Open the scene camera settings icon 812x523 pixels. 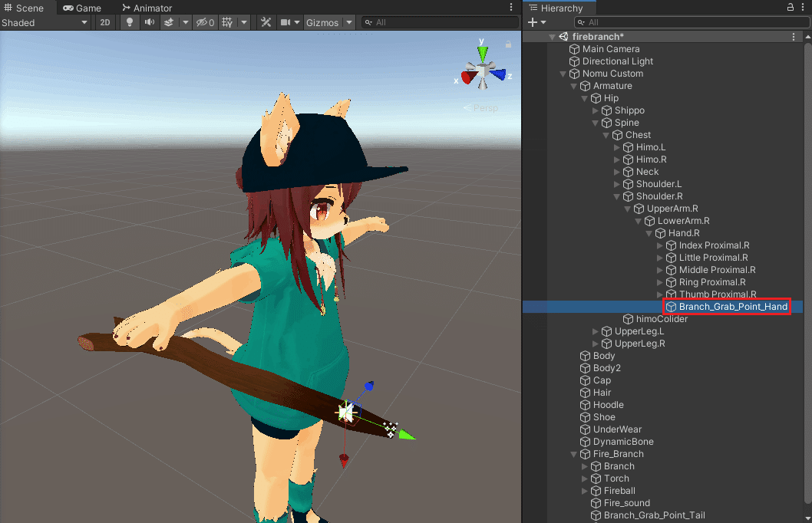(286, 22)
